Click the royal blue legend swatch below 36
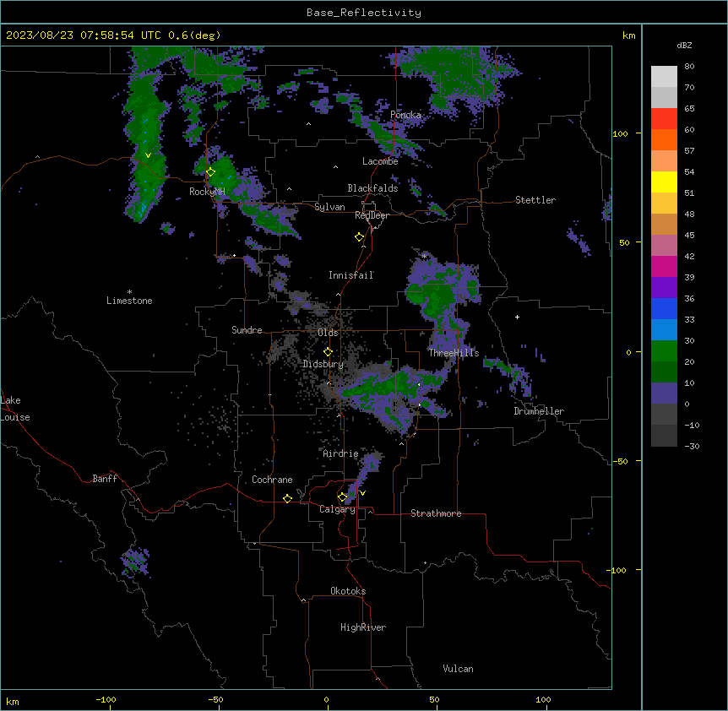Viewport: 728px width, 711px height. (664, 308)
